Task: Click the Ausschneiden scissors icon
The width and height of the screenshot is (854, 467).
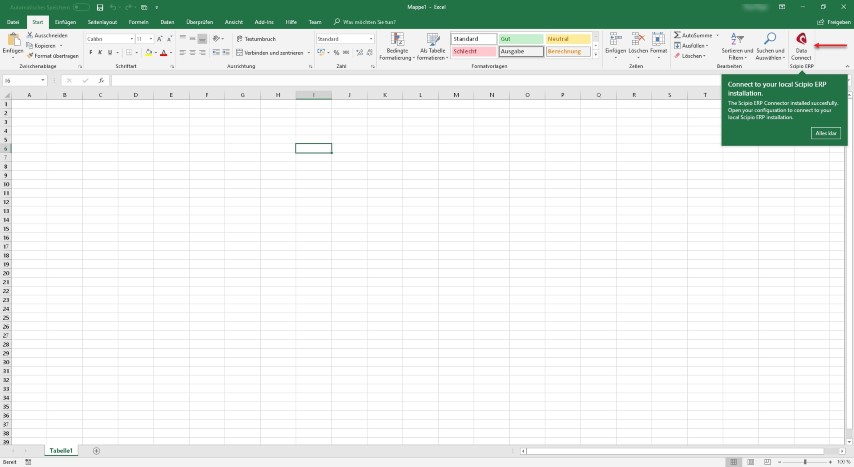Action: pyautogui.click(x=30, y=35)
